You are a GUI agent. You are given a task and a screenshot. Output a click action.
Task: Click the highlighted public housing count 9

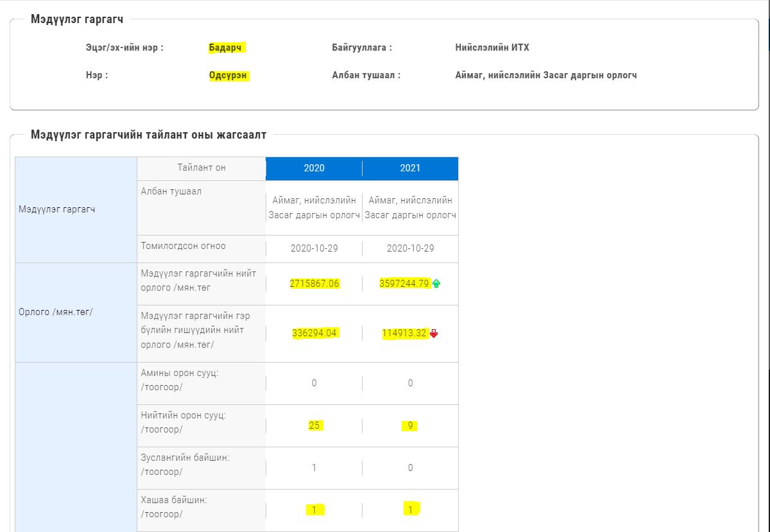pyautogui.click(x=410, y=425)
